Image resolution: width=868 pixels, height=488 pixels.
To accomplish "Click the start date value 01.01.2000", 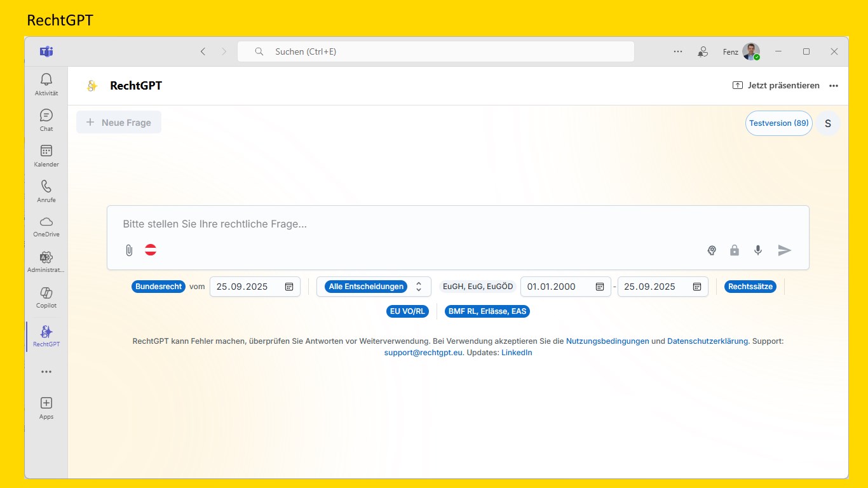I will 552,287.
